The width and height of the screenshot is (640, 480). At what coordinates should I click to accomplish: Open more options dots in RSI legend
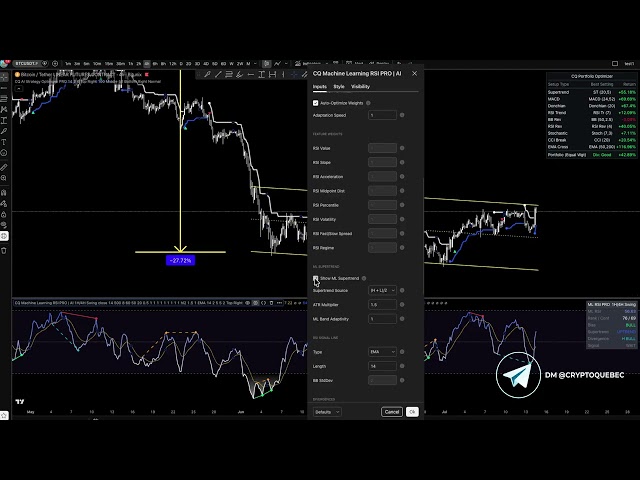(279, 303)
